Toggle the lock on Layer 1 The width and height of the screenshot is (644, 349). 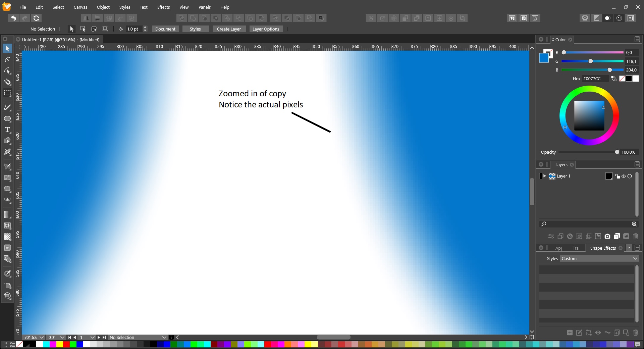[618, 176]
